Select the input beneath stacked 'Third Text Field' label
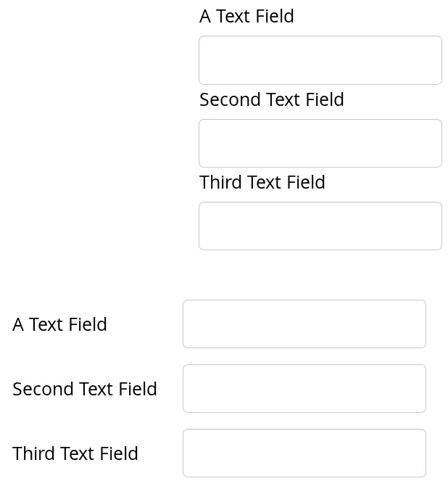The image size is (448, 481). click(x=320, y=226)
